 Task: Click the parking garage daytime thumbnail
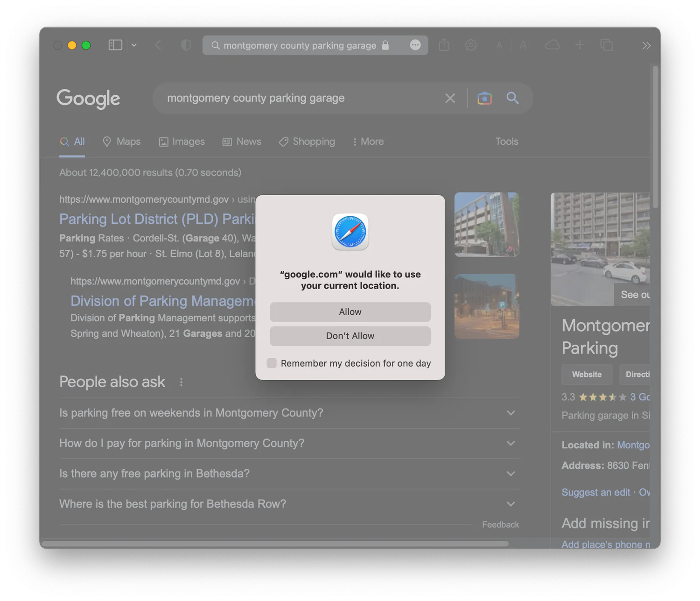[487, 225]
